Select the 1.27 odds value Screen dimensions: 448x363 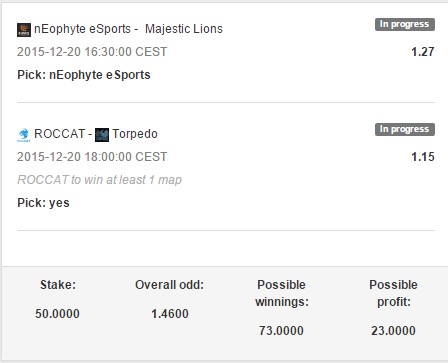point(423,52)
